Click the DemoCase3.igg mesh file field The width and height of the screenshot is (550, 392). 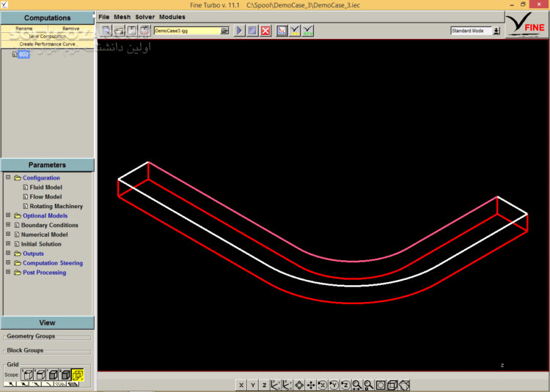tap(186, 31)
